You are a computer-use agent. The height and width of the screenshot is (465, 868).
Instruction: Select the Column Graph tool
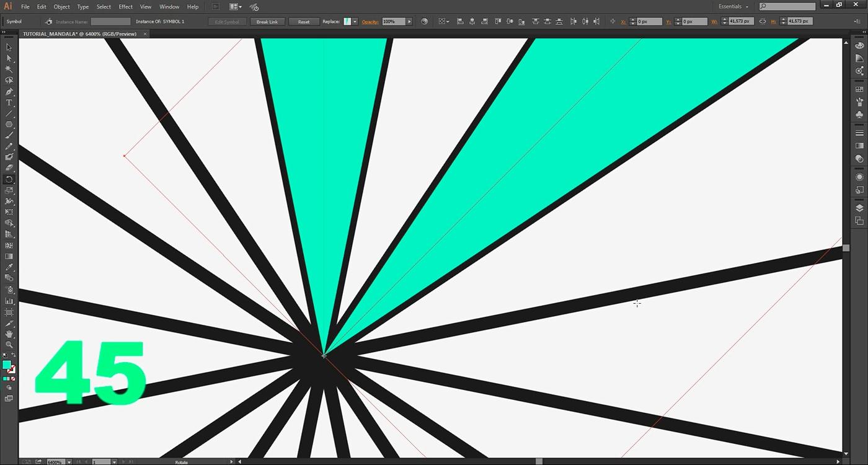coord(9,301)
